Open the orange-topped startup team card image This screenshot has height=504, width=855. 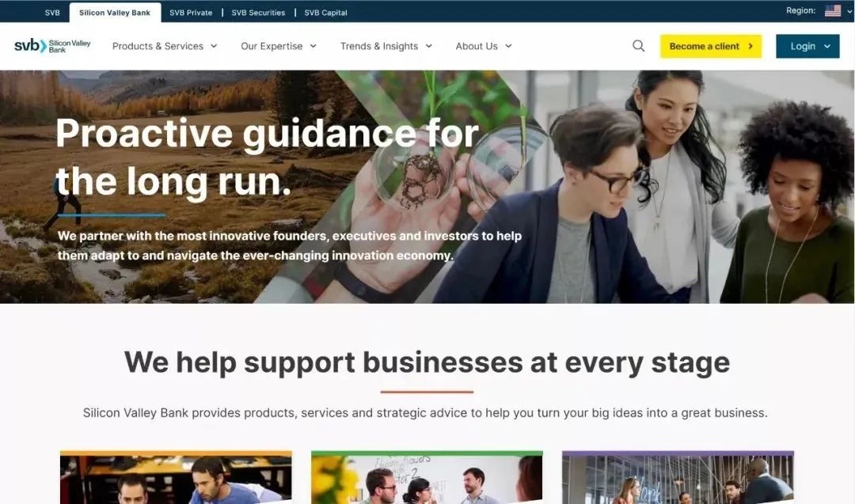point(176,477)
